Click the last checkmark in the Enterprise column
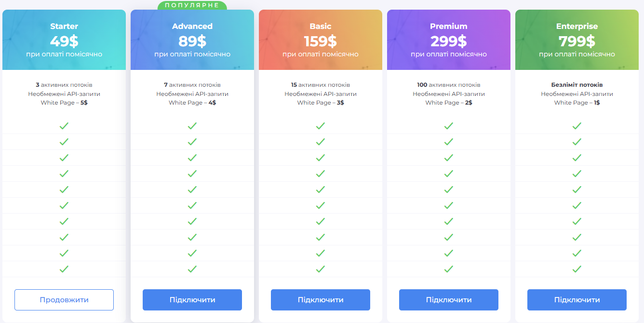Viewport: 644px width, 323px height. point(577,269)
